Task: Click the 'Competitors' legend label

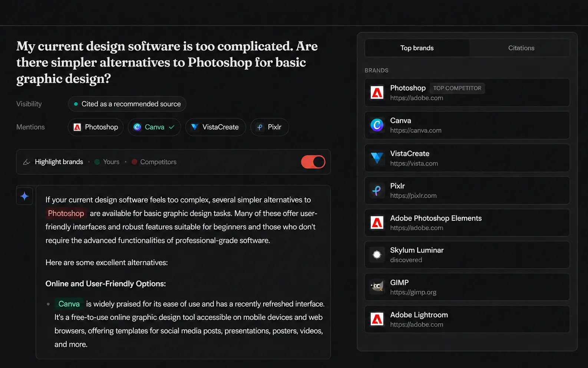Action: 158,162
